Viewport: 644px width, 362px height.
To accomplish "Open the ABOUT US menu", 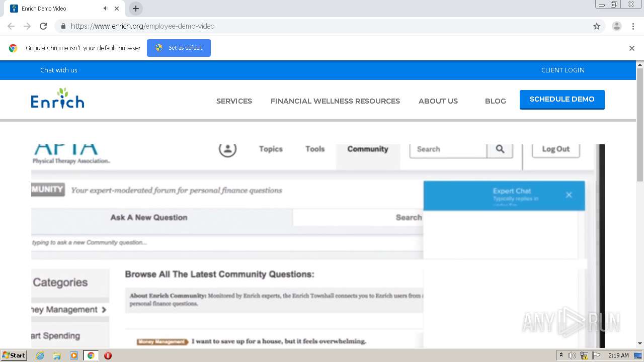I will click(x=438, y=101).
